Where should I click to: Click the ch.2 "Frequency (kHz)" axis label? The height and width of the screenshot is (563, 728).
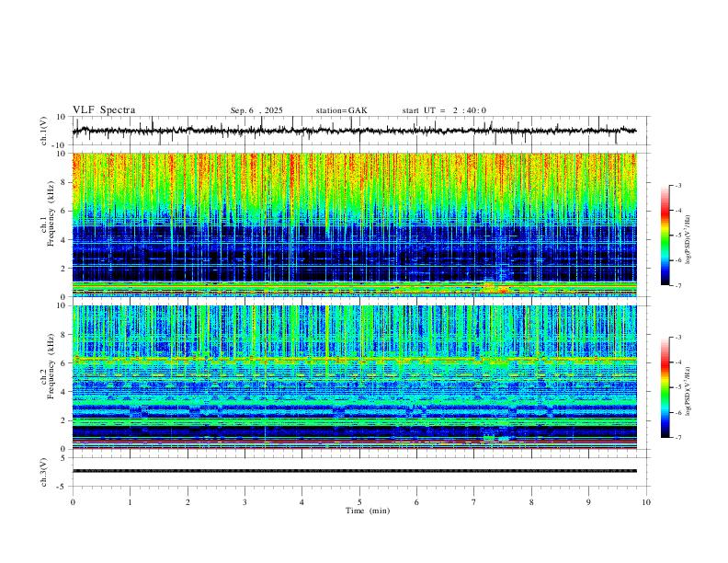click(x=51, y=366)
